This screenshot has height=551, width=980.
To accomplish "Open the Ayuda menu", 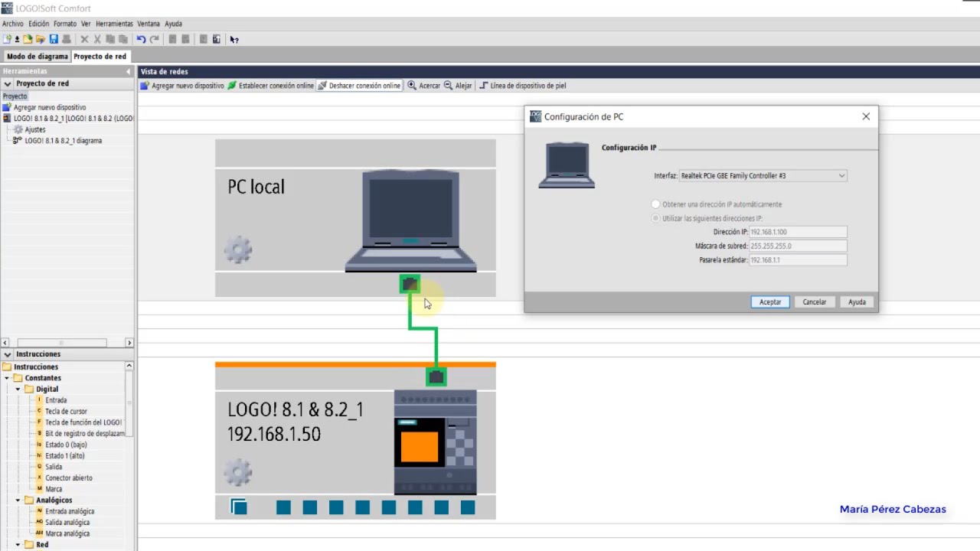I will 173,24.
